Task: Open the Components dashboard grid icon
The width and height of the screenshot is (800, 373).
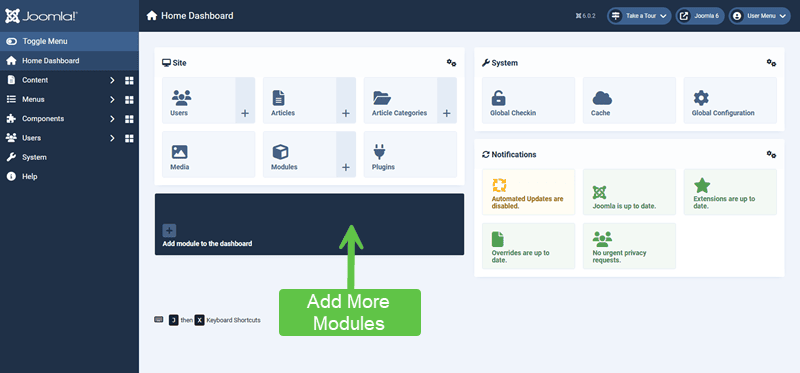Action: point(129,119)
